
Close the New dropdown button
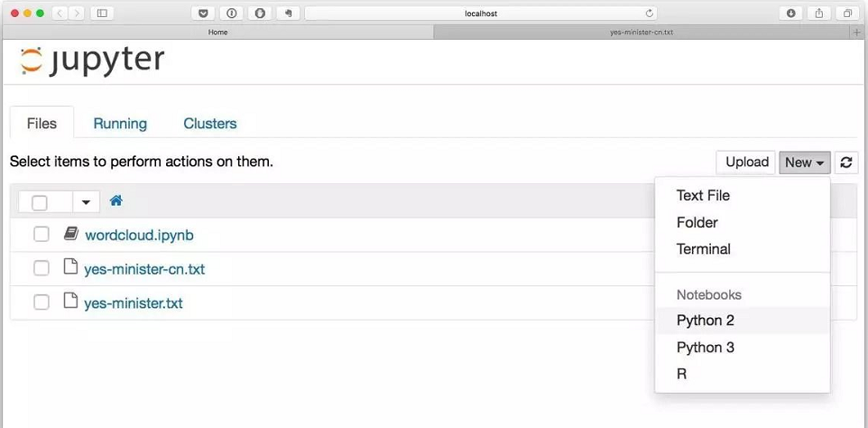pyautogui.click(x=805, y=163)
